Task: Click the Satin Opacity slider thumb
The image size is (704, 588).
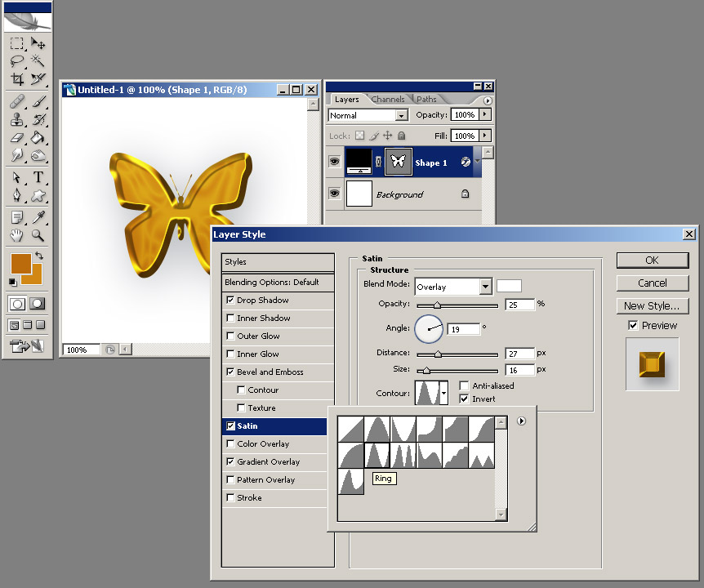Action: [x=436, y=305]
